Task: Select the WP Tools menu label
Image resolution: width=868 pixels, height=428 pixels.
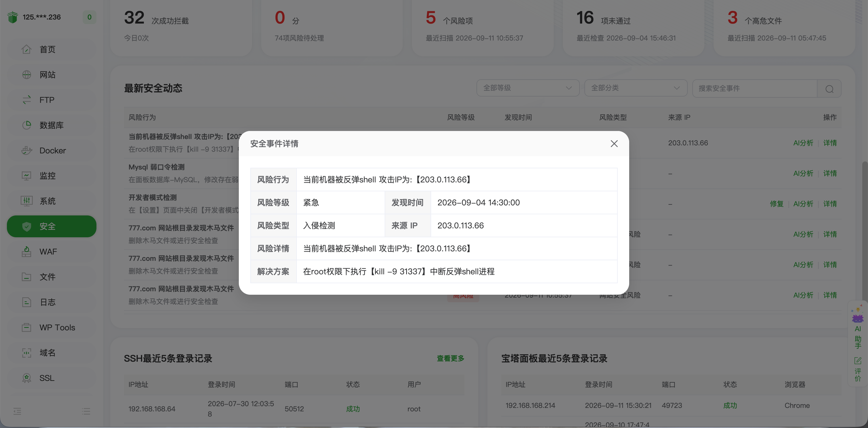Action: click(x=57, y=327)
